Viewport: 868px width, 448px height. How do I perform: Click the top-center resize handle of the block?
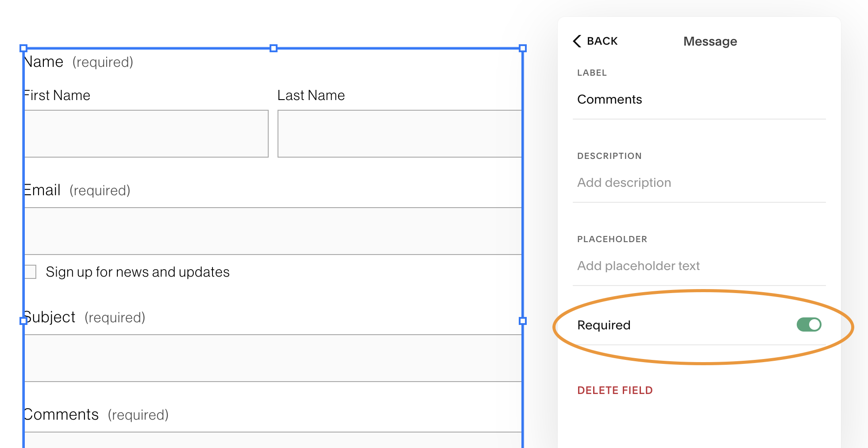point(273,49)
